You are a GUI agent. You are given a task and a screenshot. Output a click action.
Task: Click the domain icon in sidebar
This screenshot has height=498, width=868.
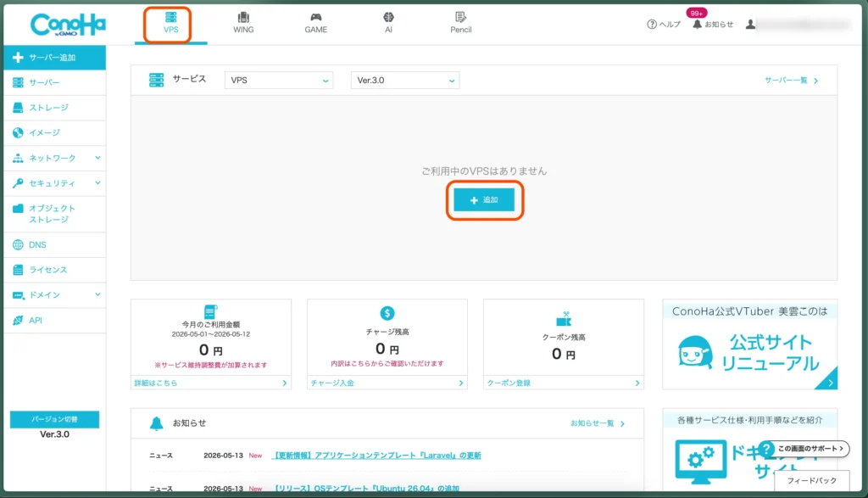(x=18, y=295)
